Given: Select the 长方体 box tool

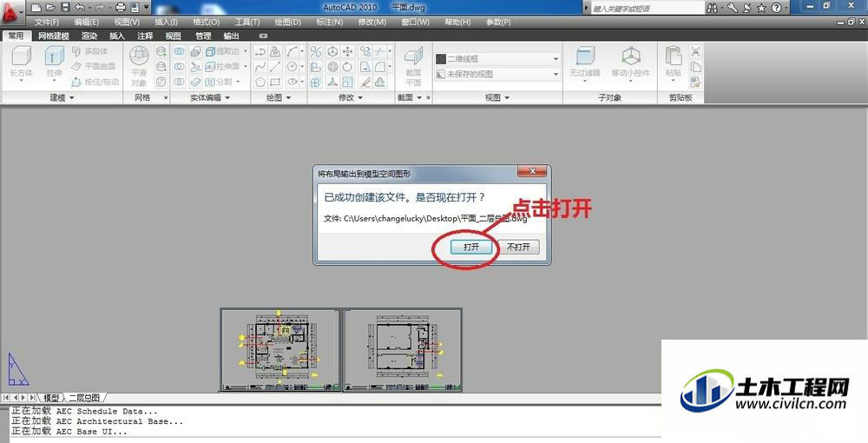Looking at the screenshot, I should [22, 63].
